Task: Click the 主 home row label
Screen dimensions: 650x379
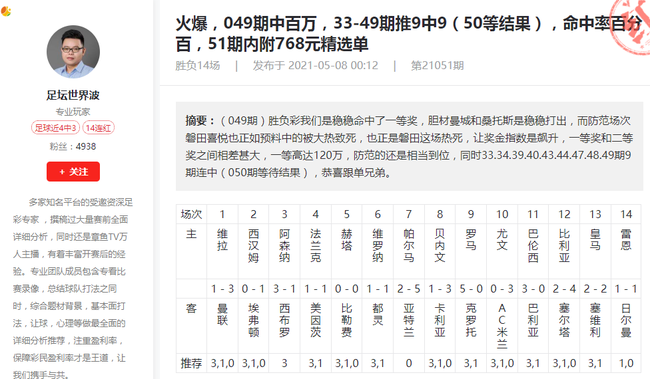Action: coord(191,234)
